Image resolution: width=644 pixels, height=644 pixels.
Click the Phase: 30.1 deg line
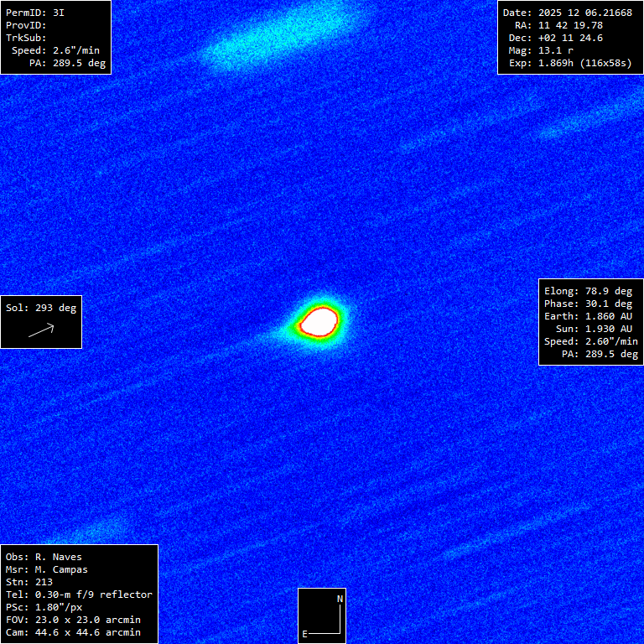tap(588, 304)
